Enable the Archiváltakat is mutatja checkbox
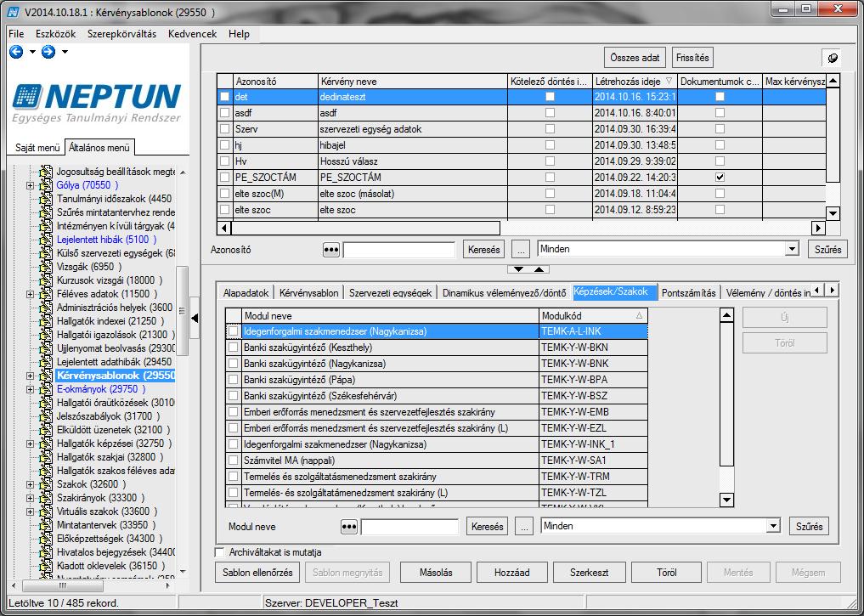Viewport: 864px width, 616px height. click(220, 552)
